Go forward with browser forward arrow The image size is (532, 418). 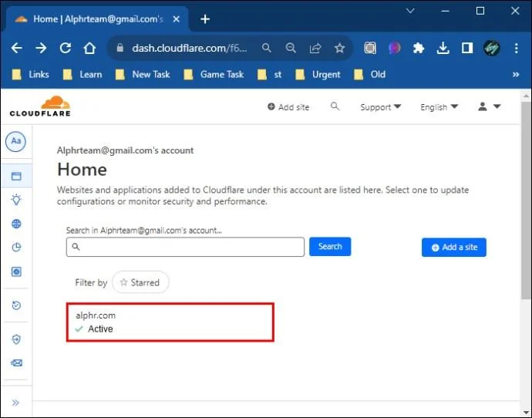click(x=41, y=48)
